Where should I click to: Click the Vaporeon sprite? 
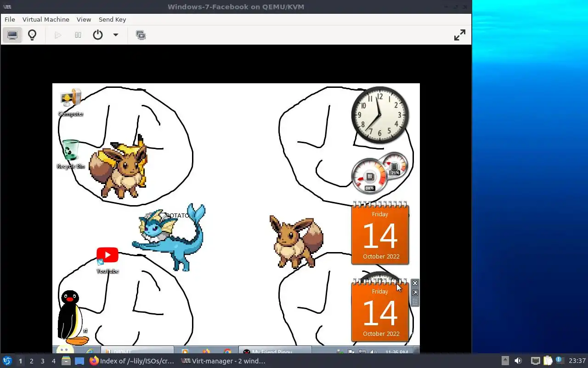170,238
